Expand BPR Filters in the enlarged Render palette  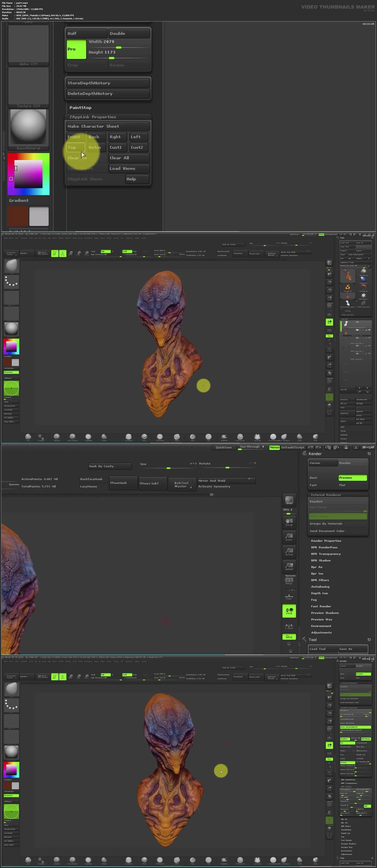pyautogui.click(x=320, y=580)
